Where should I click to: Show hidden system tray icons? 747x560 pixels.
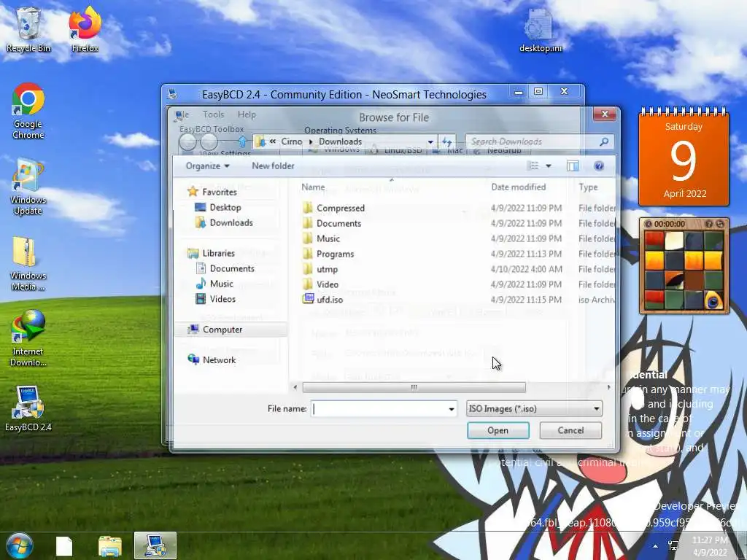[x=656, y=546]
